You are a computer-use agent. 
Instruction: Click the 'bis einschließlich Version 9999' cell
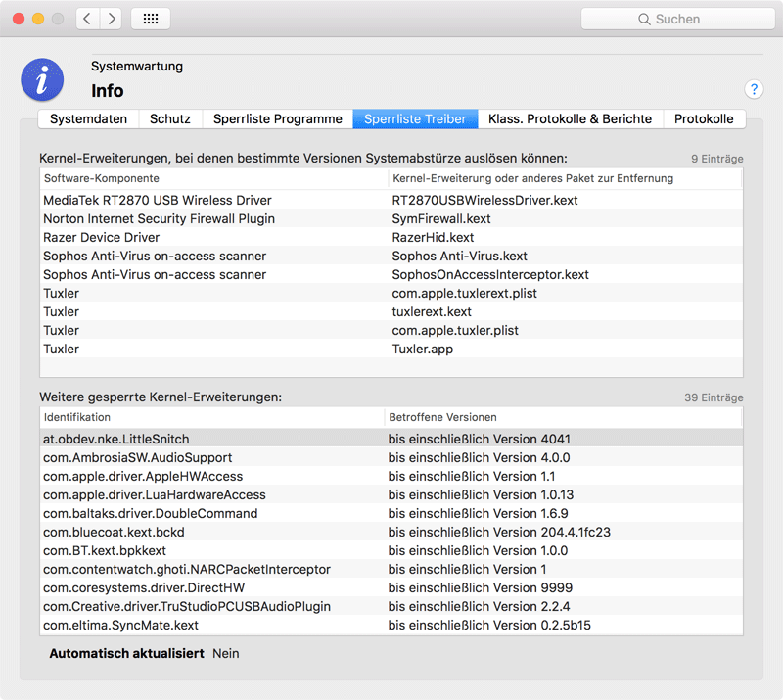click(x=481, y=587)
